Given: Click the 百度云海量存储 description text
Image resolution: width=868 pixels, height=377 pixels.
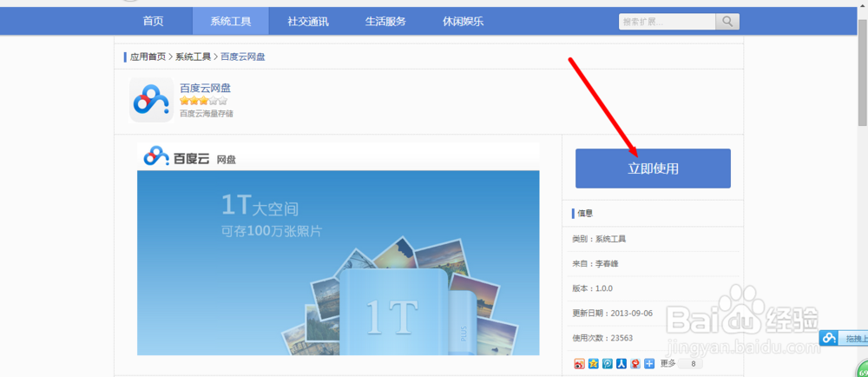Looking at the screenshot, I should pyautogui.click(x=207, y=114).
